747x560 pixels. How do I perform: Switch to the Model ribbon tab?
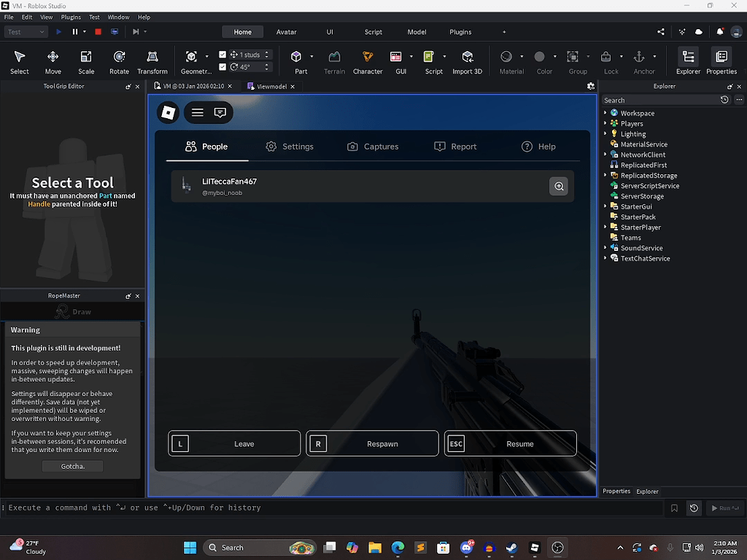click(x=417, y=31)
